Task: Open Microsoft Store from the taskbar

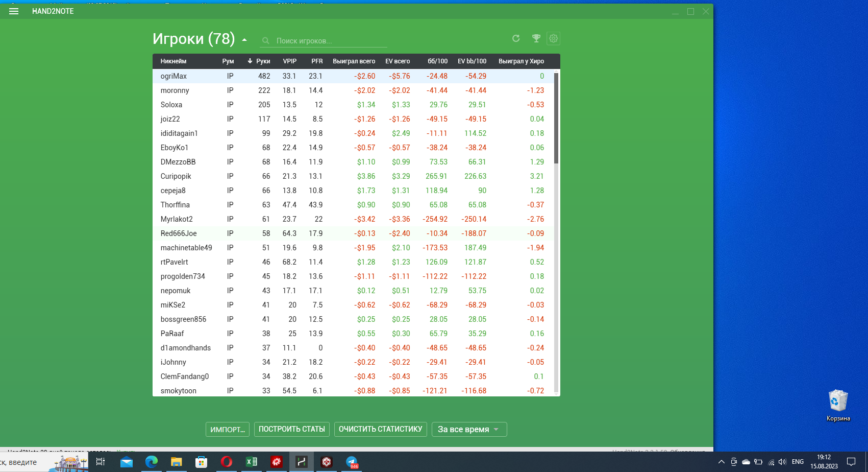Action: (202, 462)
